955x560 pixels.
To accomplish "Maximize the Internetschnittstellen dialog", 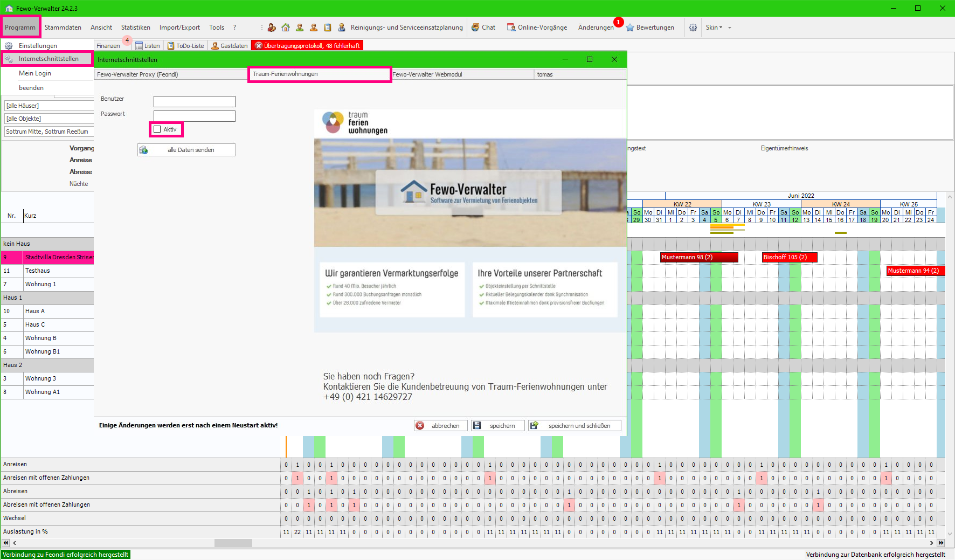I will pyautogui.click(x=590, y=59).
